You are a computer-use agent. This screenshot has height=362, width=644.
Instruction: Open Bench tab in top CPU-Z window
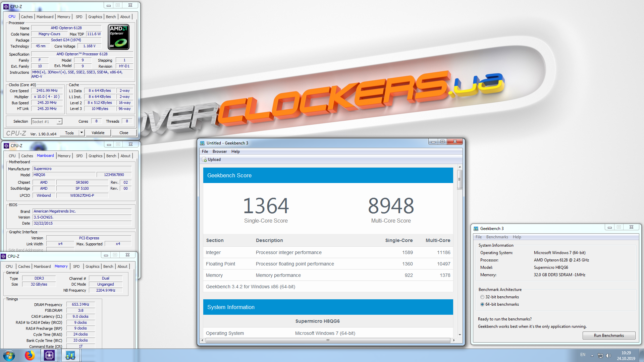click(111, 17)
